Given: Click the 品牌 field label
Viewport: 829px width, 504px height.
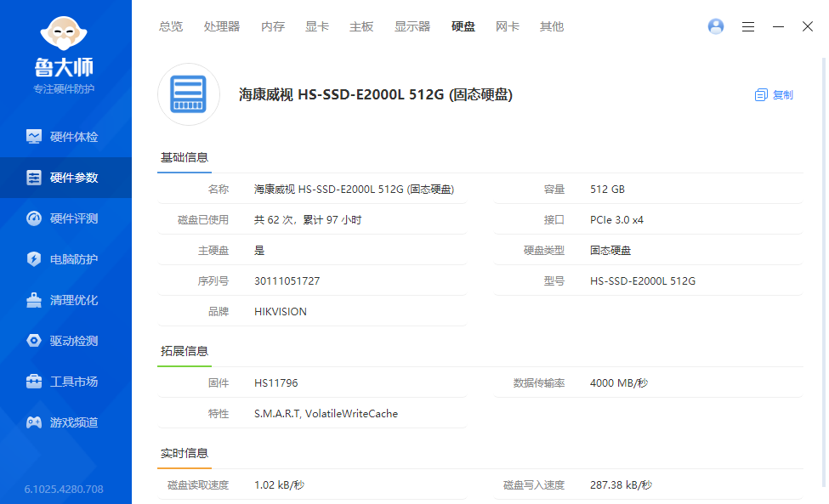Looking at the screenshot, I should tap(219, 312).
